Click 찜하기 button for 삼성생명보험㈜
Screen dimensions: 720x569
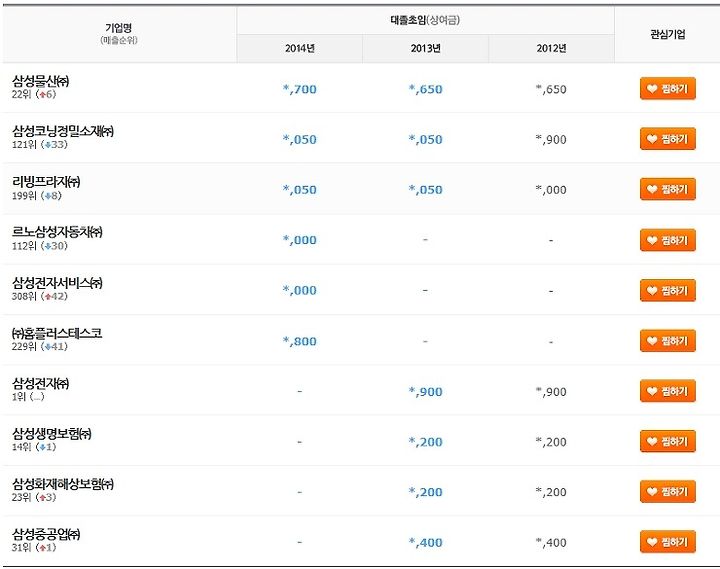pos(668,441)
